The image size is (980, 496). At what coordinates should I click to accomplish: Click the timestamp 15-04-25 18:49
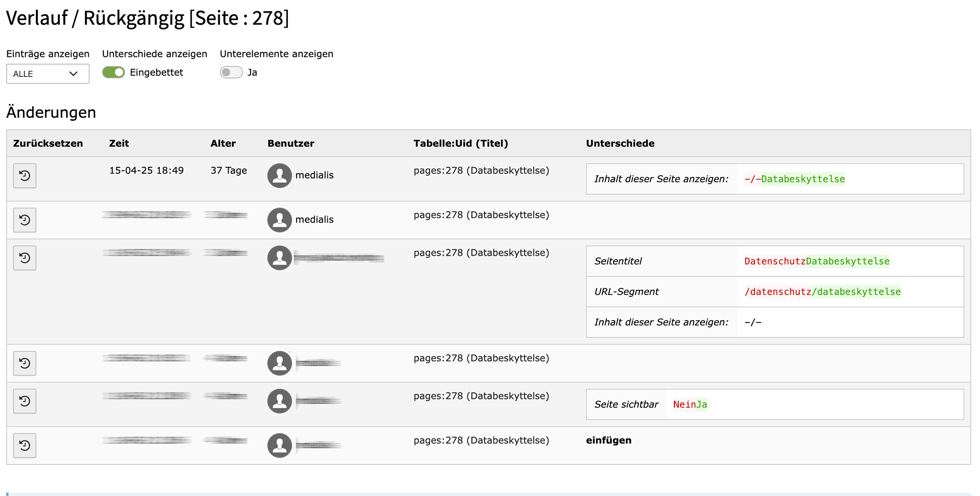click(x=147, y=171)
